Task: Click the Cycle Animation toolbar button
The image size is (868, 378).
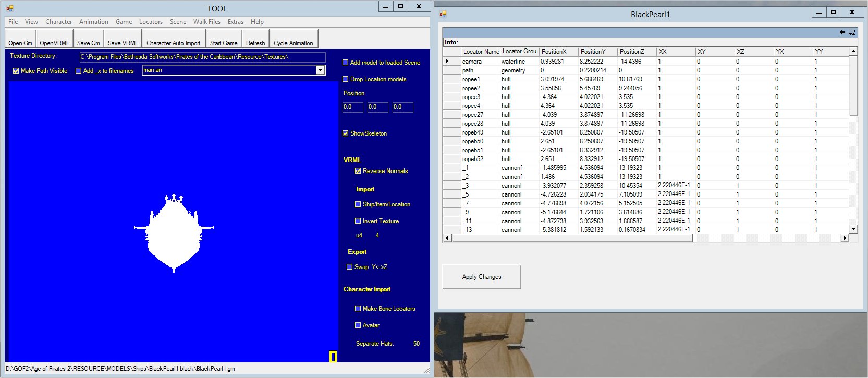Action: click(x=294, y=40)
